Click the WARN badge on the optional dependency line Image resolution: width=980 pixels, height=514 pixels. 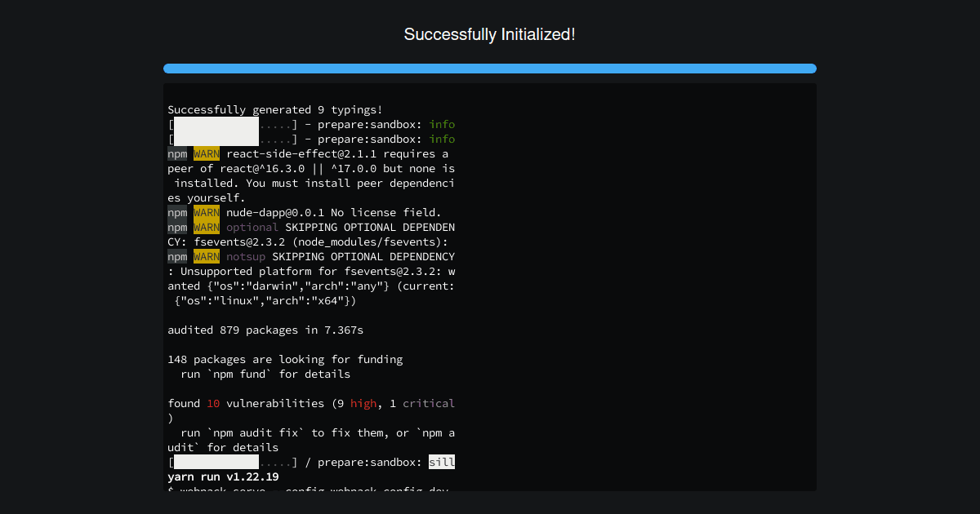coord(206,227)
